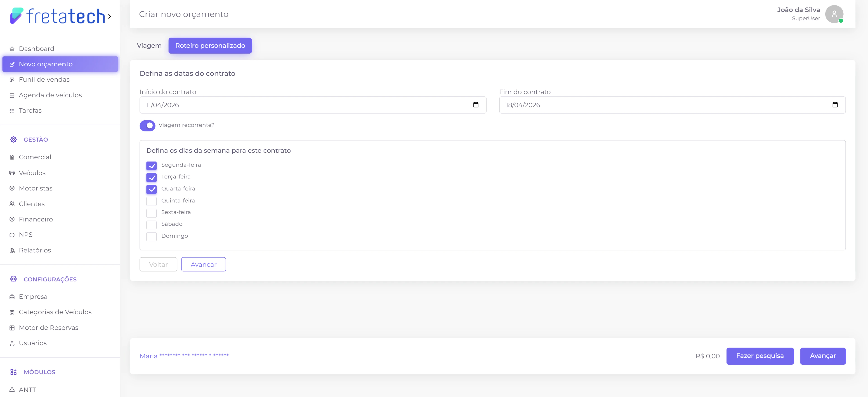Image resolution: width=868 pixels, height=397 pixels.
Task: Click the NPS chat bubble icon
Action: (x=12, y=235)
